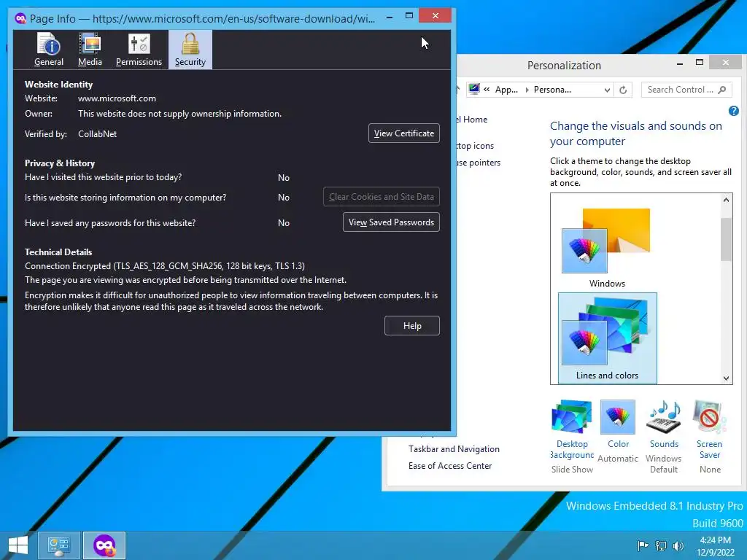Click the refresh button in Personalization address bar
Screen dimensions: 747x560
point(623,90)
